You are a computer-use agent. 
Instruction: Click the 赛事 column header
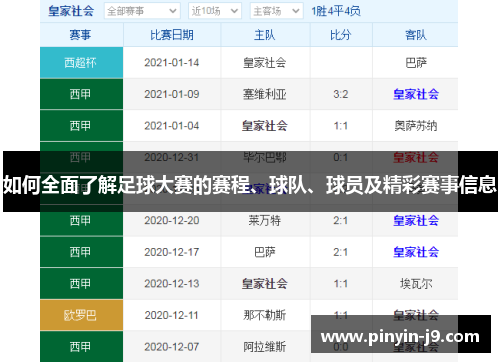80,35
